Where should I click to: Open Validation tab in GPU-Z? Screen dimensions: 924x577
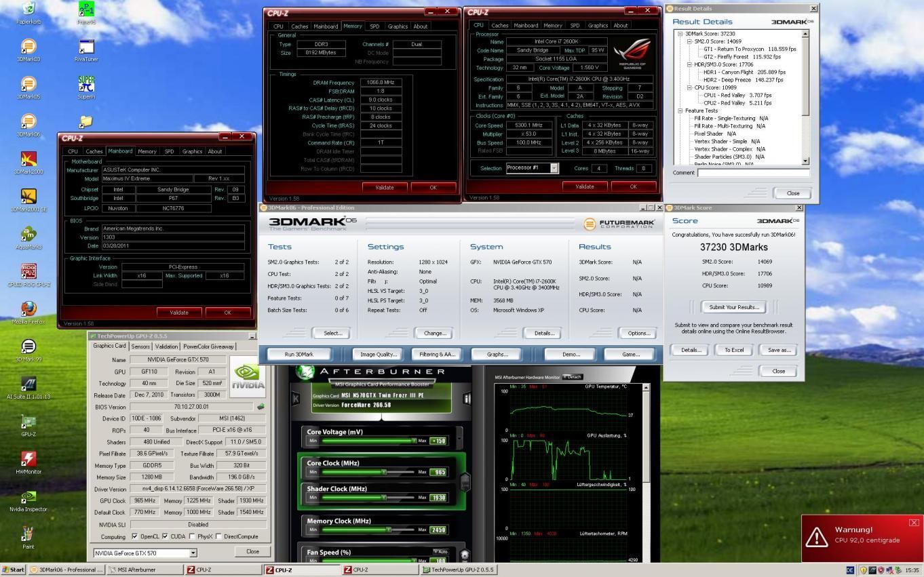[x=167, y=346]
